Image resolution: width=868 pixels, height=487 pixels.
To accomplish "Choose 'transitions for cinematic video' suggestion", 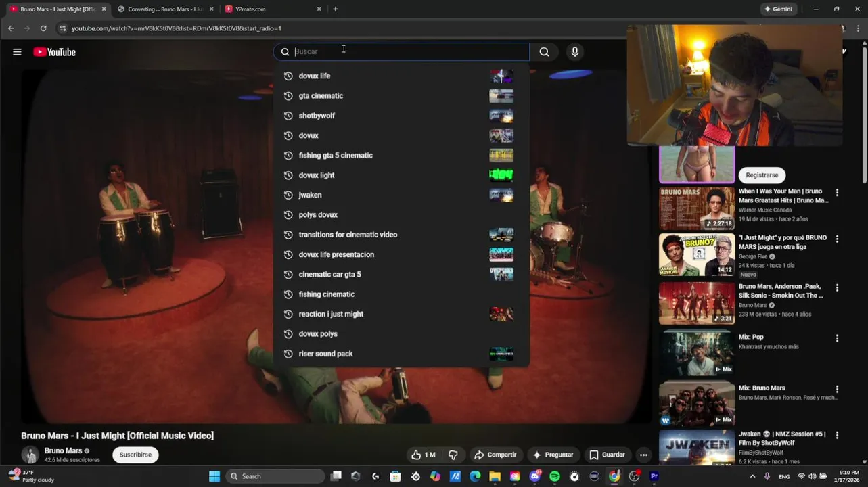I will tap(401, 235).
